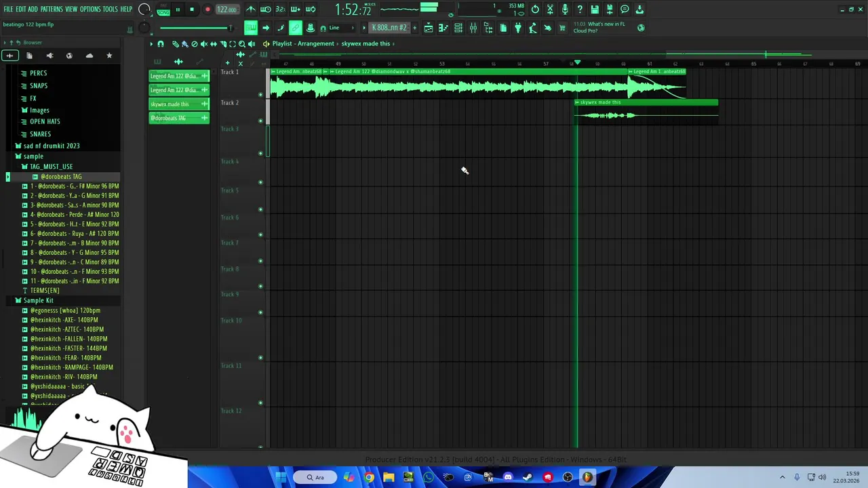Toggle the record button
The image size is (868, 488).
pos(208,9)
